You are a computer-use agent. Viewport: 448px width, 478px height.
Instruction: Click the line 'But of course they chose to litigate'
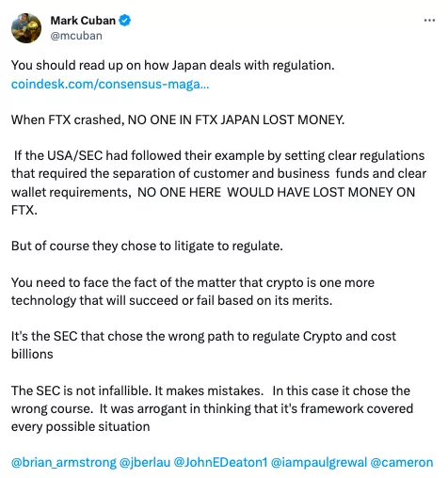(x=147, y=246)
